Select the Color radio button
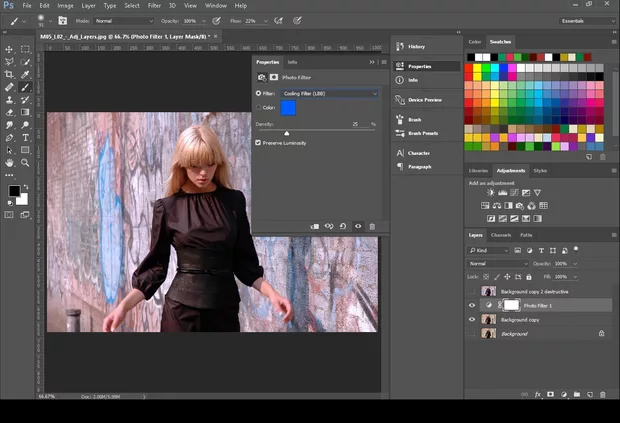620x423 pixels. 258,107
